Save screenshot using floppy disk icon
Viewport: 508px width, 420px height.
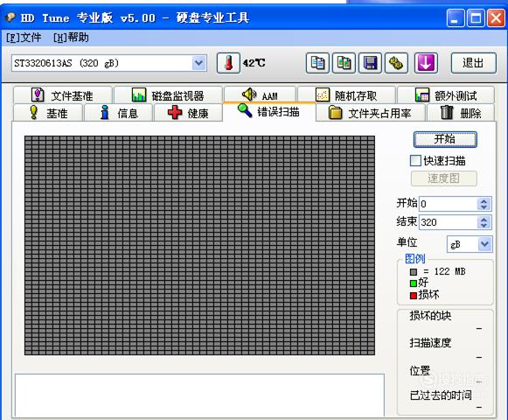point(370,63)
